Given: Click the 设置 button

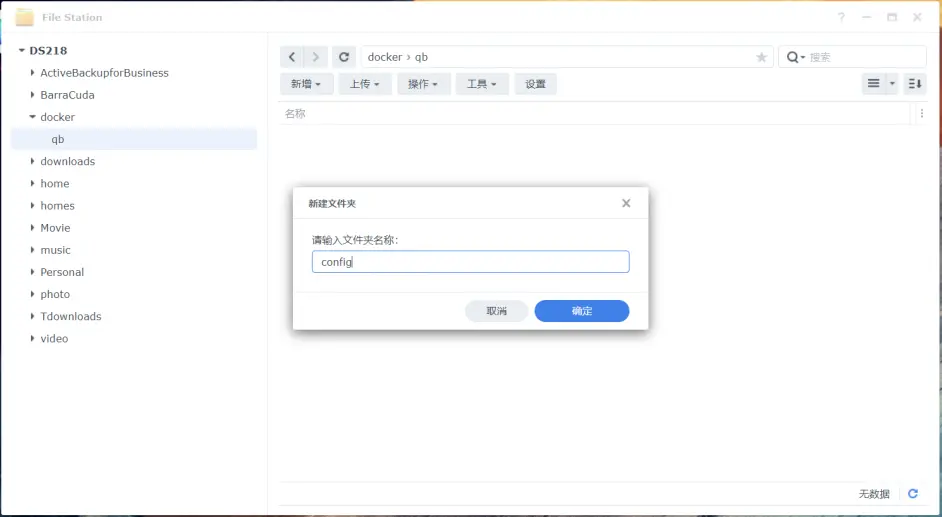Looking at the screenshot, I should tap(535, 84).
